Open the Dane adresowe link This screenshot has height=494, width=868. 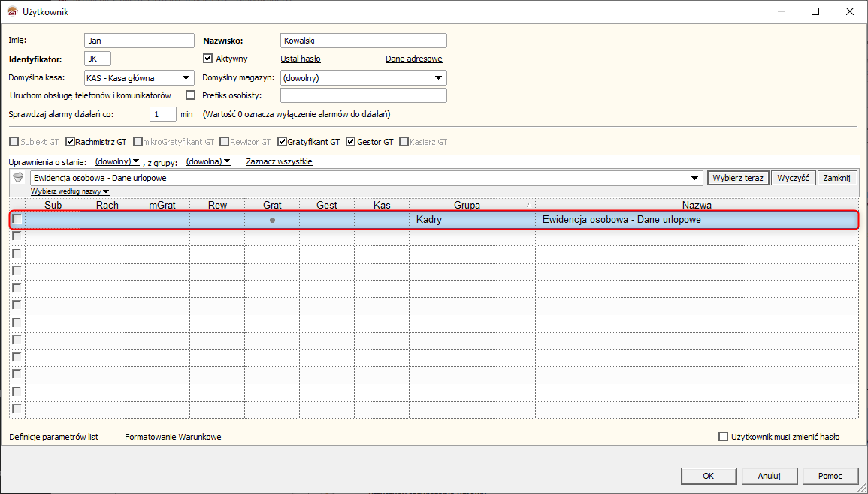(414, 58)
